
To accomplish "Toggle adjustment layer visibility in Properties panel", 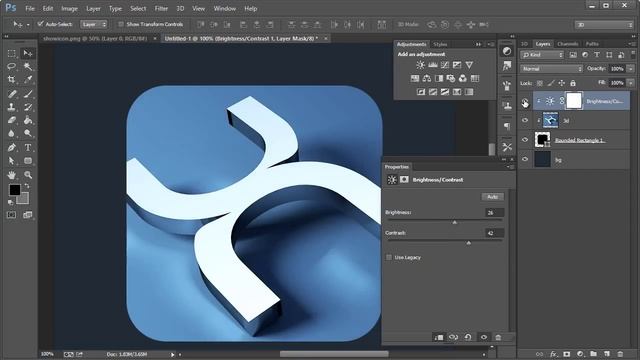I will [484, 337].
